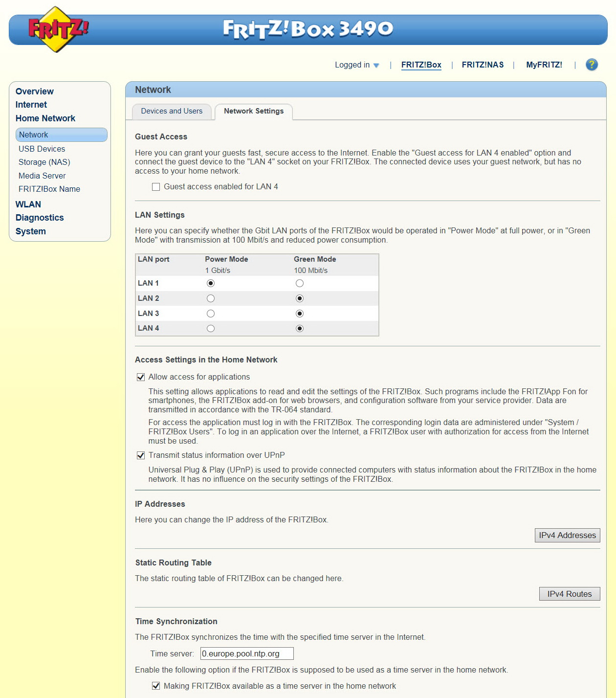
Task: Select Green Mode for LAN 2
Action: click(300, 298)
